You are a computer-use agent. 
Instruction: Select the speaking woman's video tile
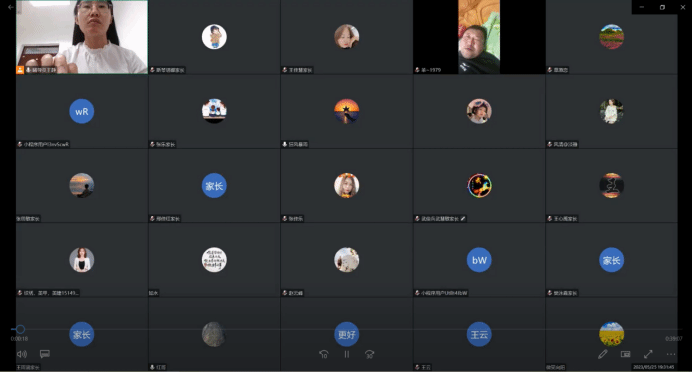[82, 37]
